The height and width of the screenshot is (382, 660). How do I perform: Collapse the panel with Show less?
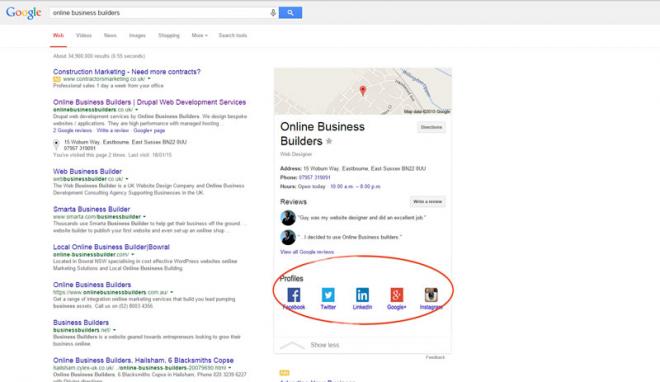click(x=325, y=345)
